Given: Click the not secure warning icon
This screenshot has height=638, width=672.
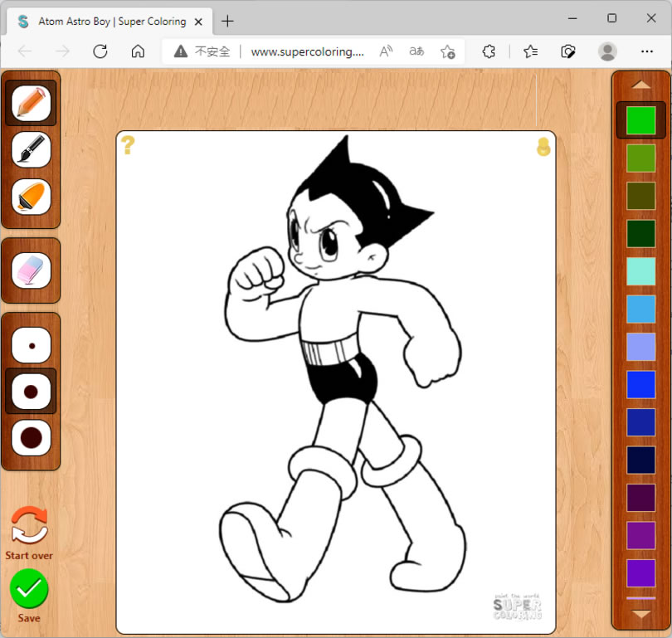Looking at the screenshot, I should [181, 51].
